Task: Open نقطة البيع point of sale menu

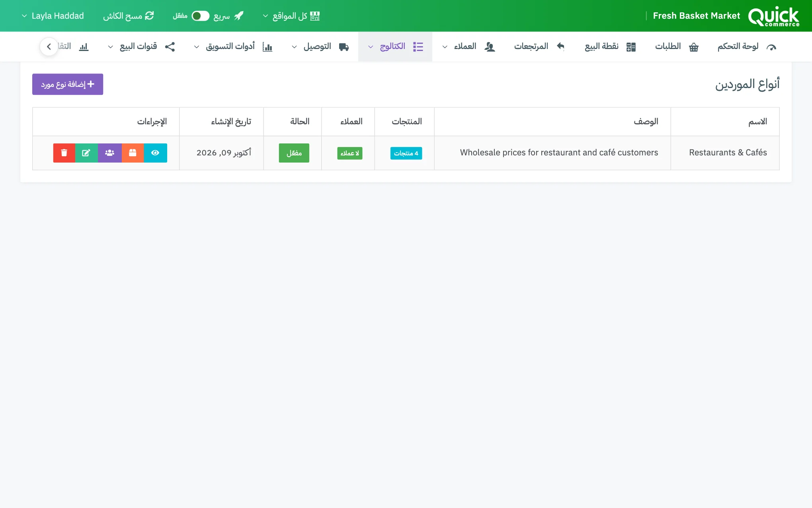Action: pos(610,47)
